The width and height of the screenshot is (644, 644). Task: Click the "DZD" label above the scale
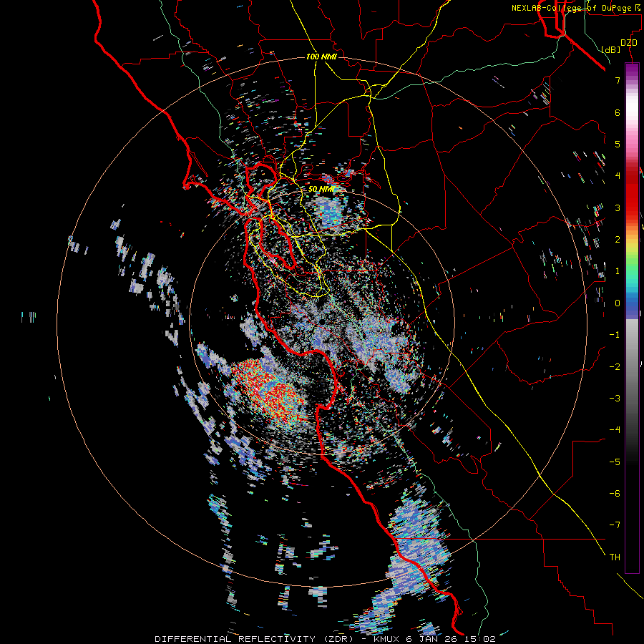coord(629,43)
